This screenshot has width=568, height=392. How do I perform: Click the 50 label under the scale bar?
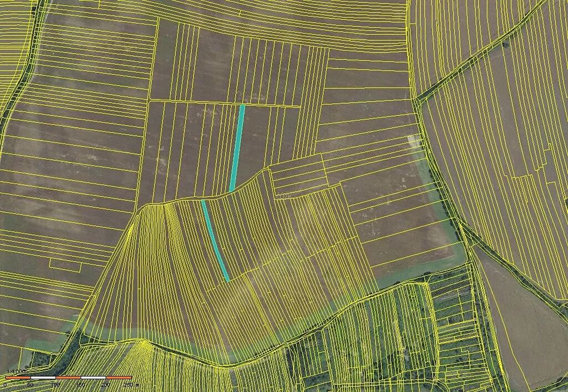[31, 384]
